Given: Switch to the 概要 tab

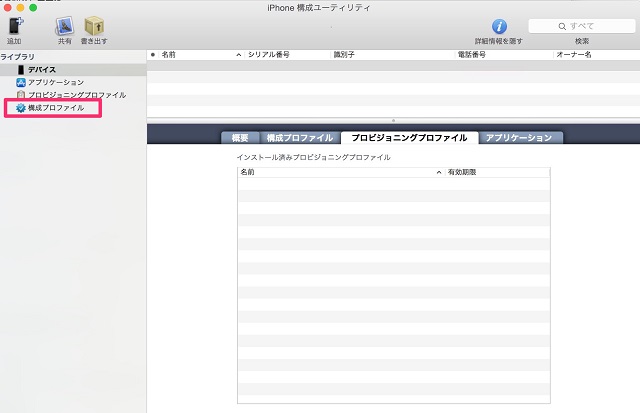Looking at the screenshot, I should [x=240, y=138].
